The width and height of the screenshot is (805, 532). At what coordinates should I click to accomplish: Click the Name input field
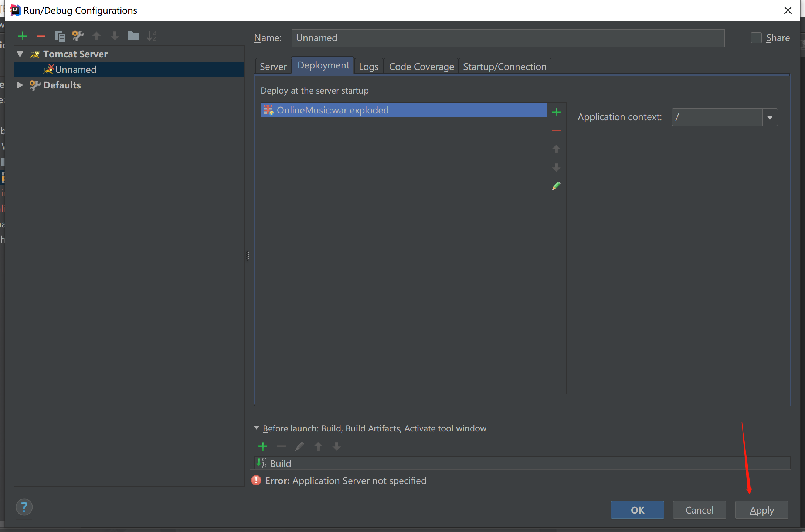coord(508,38)
